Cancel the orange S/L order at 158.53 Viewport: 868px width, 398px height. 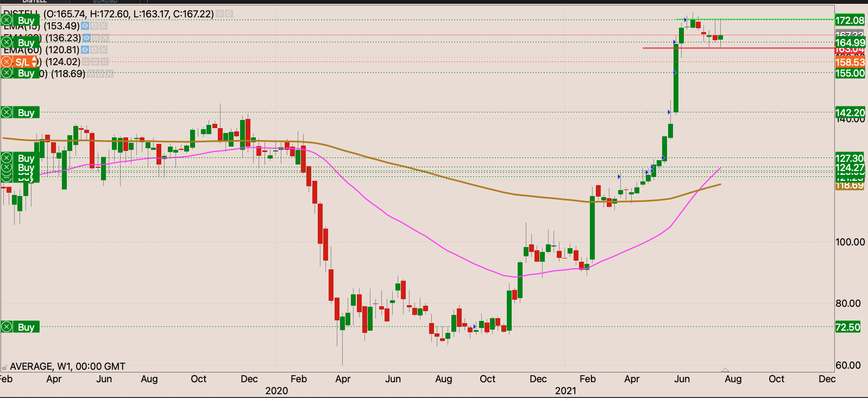click(7, 62)
